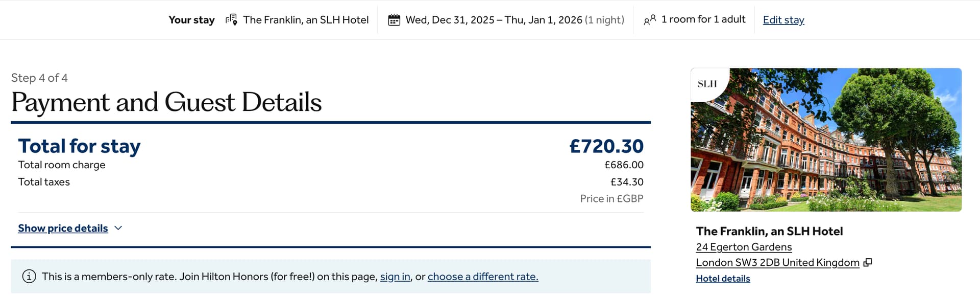Expand price details using the chevron arrow
Screen dimensions: 980x296
pyautogui.click(x=118, y=228)
